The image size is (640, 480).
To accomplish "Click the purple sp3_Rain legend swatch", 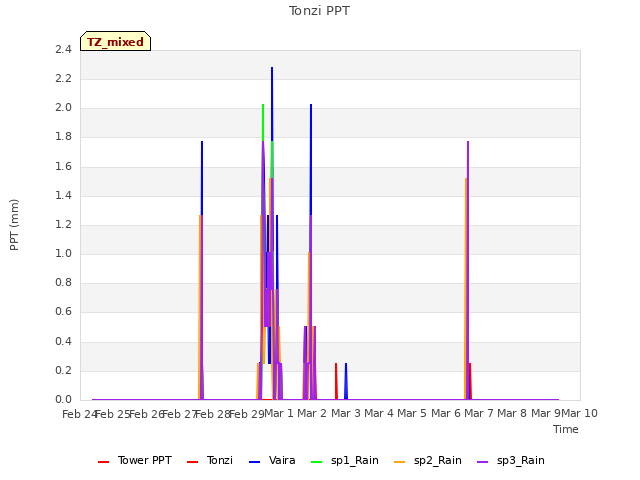I will (x=482, y=462).
